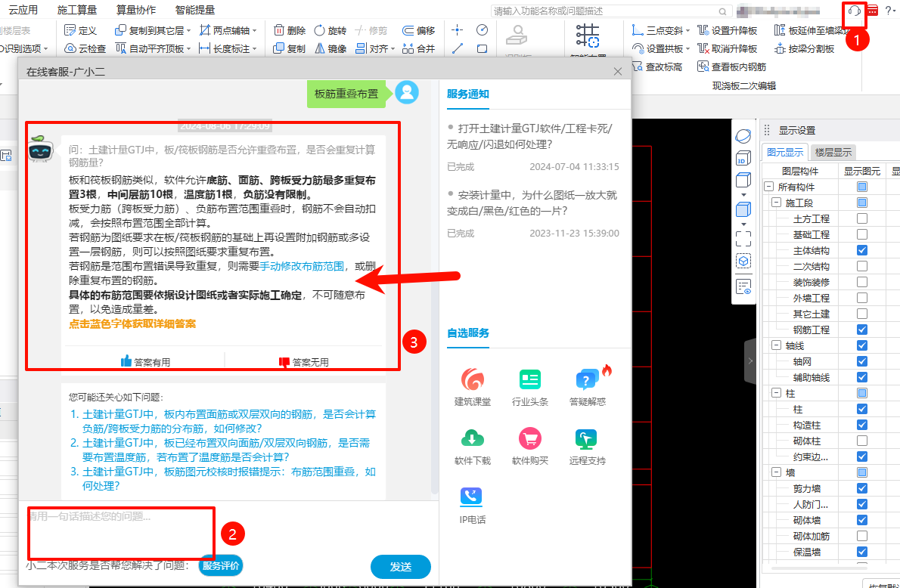Screen dimensions: 900x588
Task: Collapse the 所有构件 tree node
Action: coord(768,187)
